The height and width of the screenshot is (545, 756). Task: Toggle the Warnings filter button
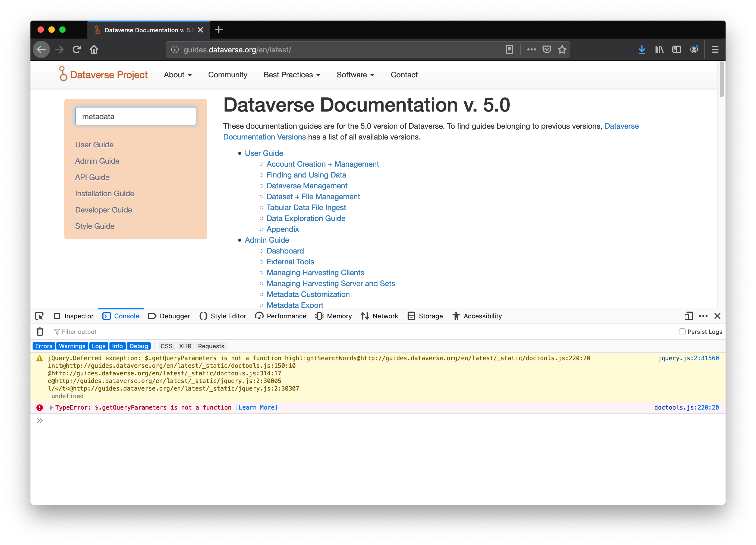[x=72, y=346]
